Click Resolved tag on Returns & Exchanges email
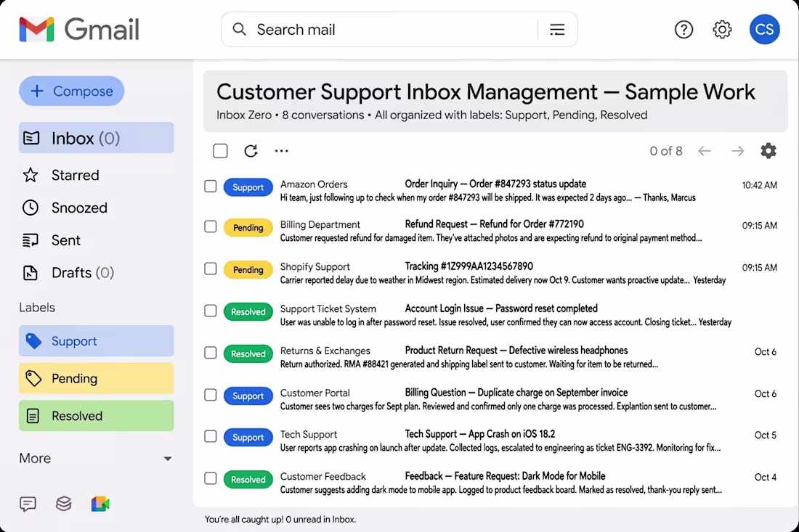Screen dimensions: 799x532 pyautogui.click(x=248, y=353)
